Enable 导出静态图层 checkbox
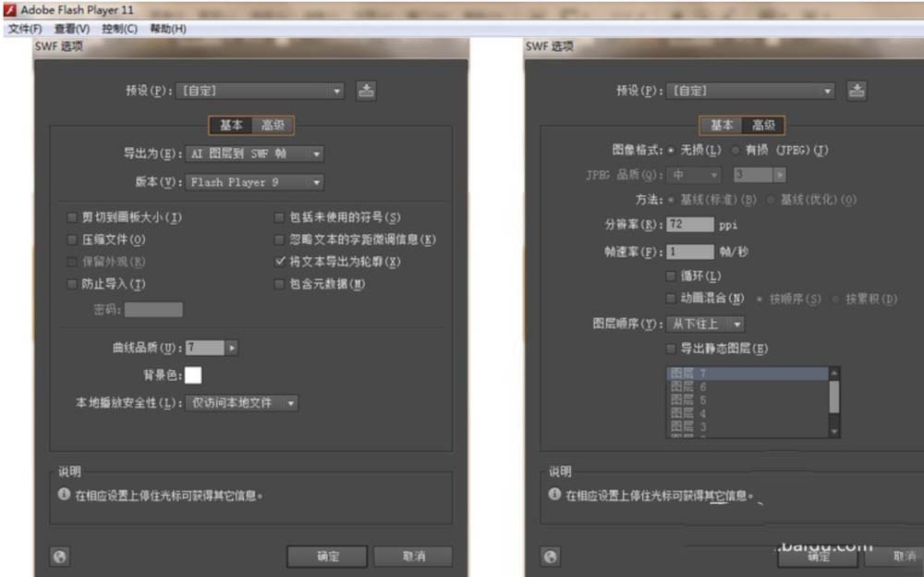924x577 pixels. [x=671, y=349]
